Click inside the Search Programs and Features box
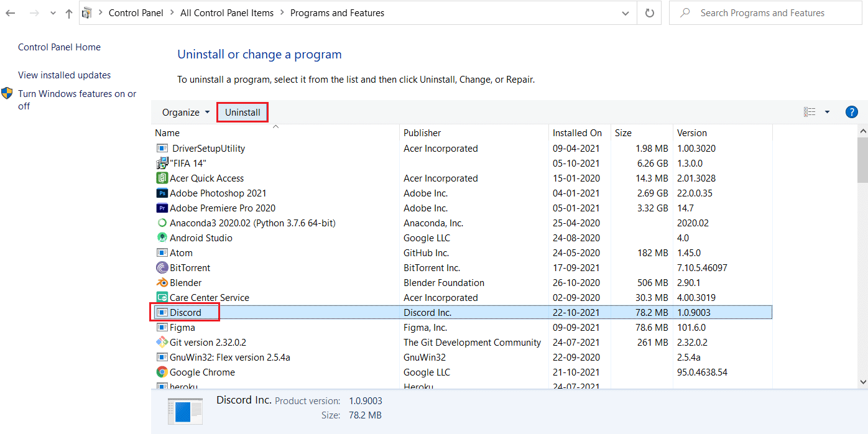The image size is (868, 434). click(x=765, y=12)
